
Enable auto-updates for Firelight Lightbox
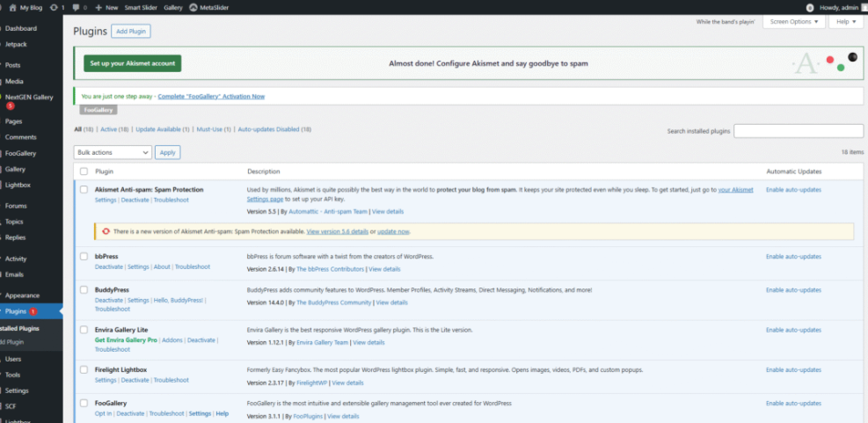(x=794, y=370)
